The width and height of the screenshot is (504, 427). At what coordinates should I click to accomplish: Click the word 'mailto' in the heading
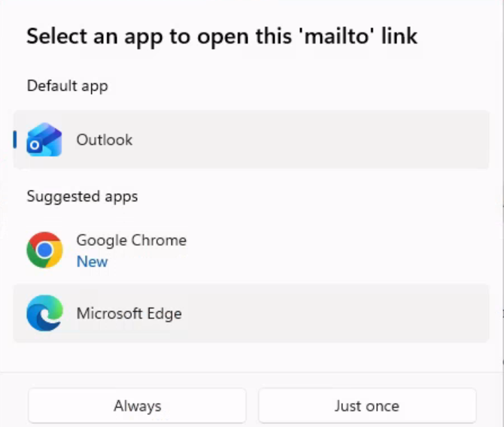(331, 35)
